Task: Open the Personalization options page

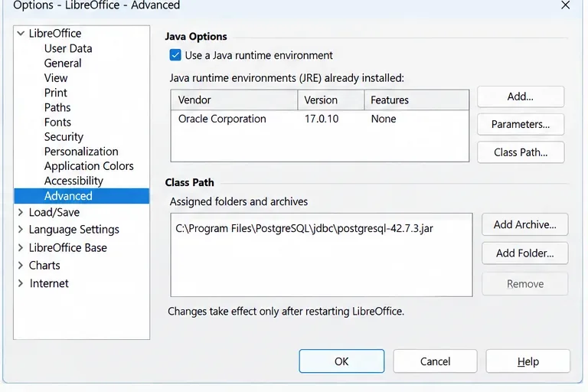Action: [81, 151]
